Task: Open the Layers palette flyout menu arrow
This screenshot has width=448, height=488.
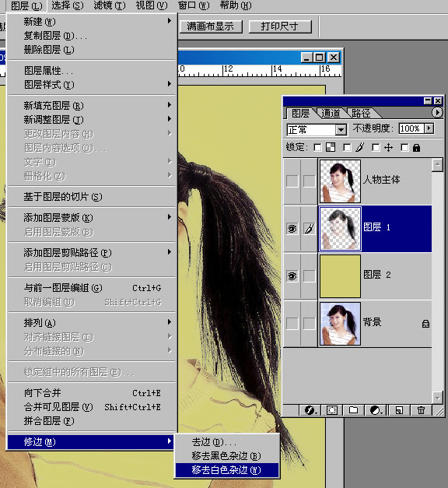Action: pos(437,112)
